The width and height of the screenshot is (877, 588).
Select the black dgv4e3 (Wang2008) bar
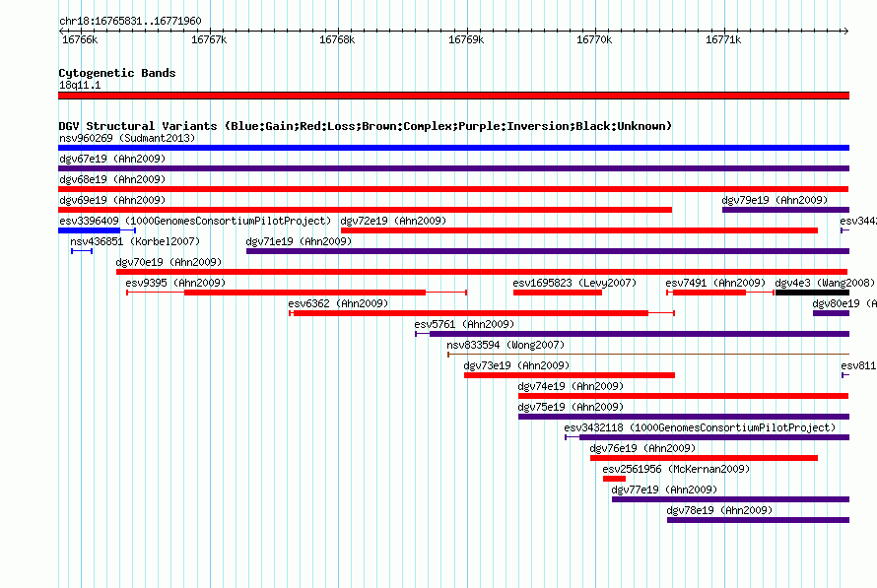coord(812,293)
